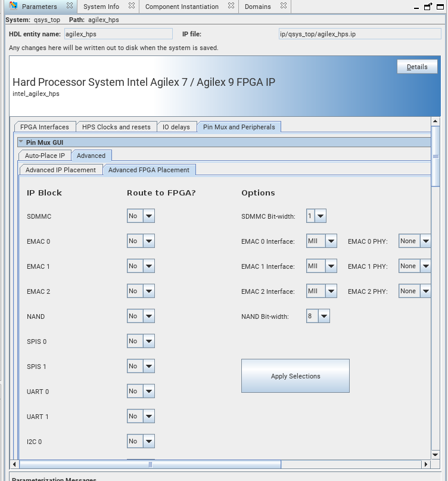Close the Domains tab
The width and height of the screenshot is (448, 481).
click(x=284, y=6)
